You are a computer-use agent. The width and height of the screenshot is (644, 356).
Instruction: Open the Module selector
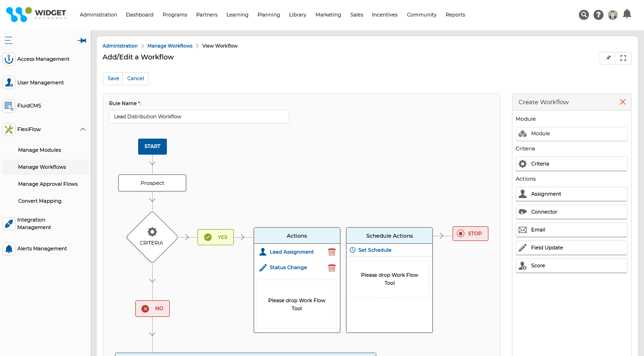point(571,134)
